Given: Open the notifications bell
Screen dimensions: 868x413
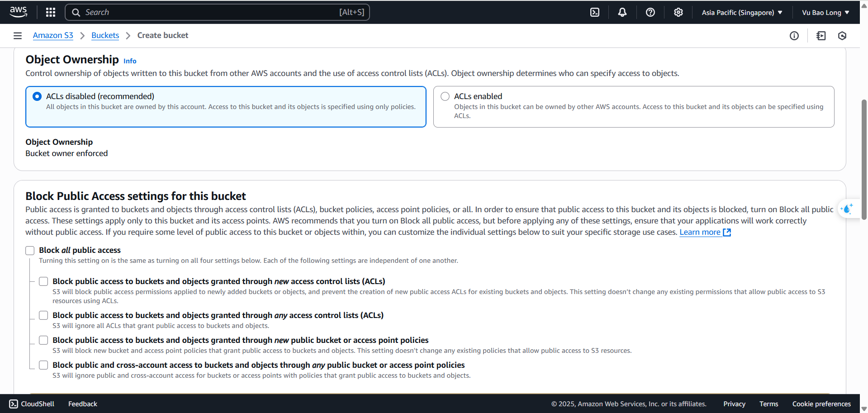Looking at the screenshot, I should (622, 12).
